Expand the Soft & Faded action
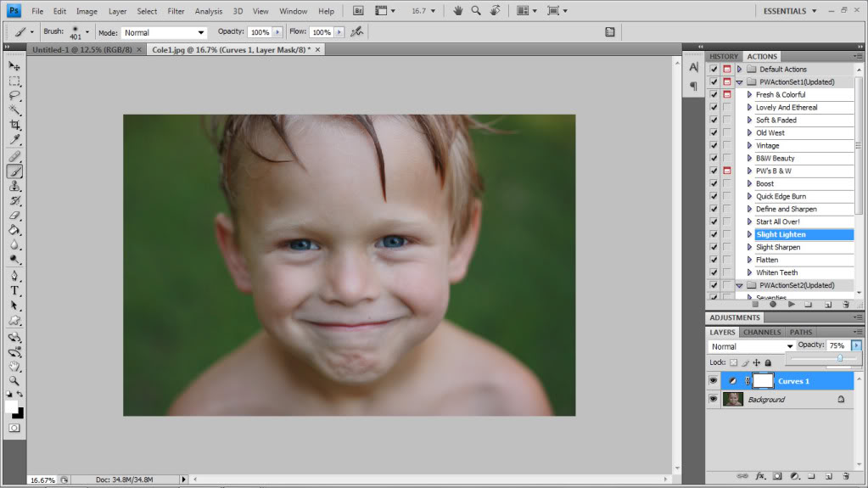 pyautogui.click(x=749, y=120)
